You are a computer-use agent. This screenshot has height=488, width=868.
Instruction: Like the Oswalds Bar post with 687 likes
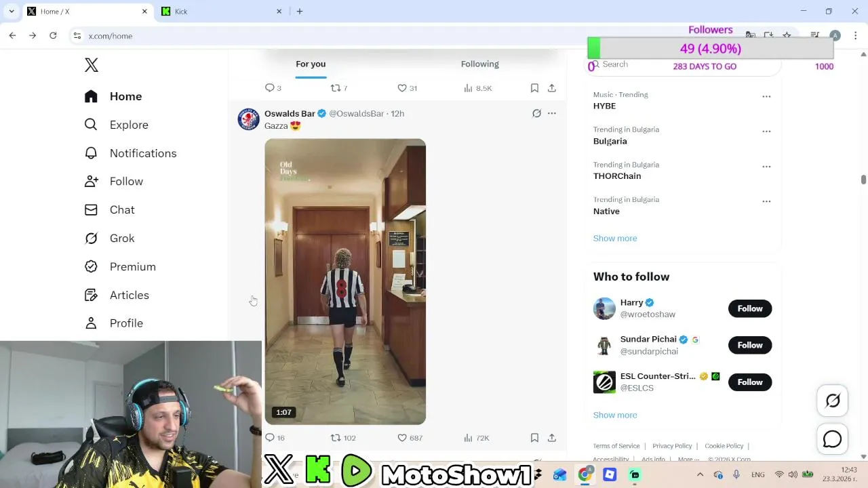click(x=410, y=438)
